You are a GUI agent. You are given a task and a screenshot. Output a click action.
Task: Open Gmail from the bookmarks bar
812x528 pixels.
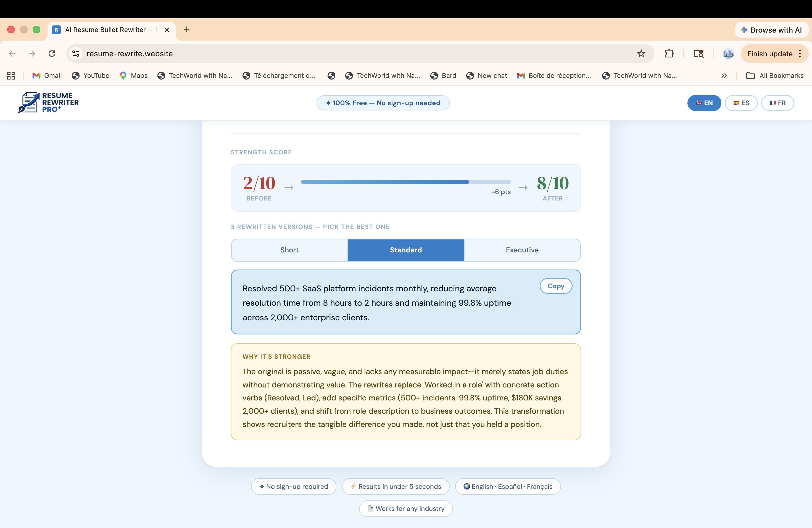tap(47, 75)
